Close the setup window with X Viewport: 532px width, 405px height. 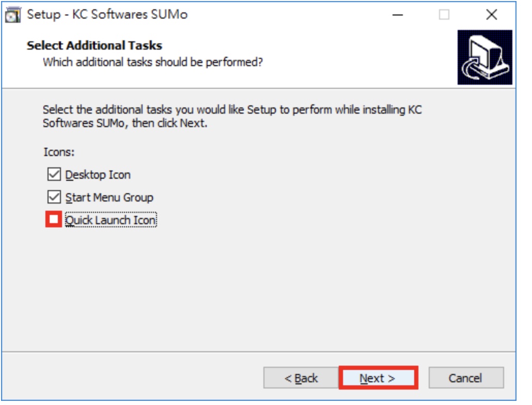click(491, 14)
